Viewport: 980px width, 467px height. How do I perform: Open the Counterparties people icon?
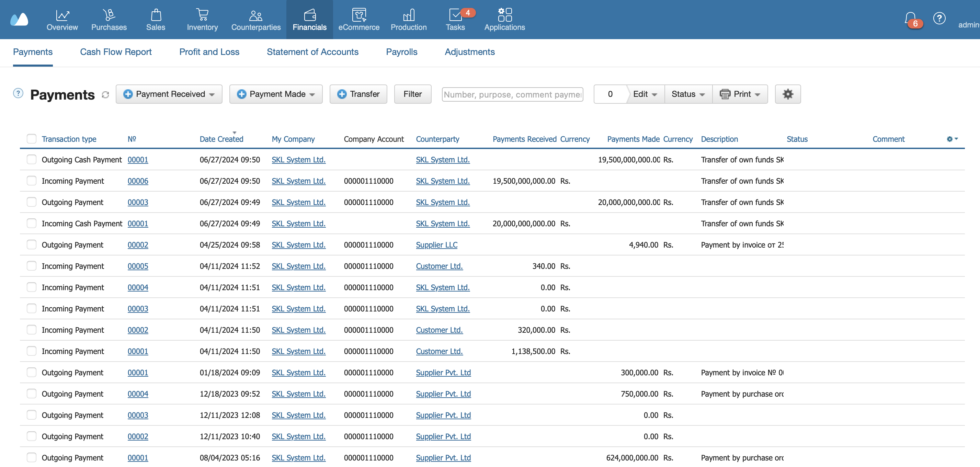click(256, 15)
